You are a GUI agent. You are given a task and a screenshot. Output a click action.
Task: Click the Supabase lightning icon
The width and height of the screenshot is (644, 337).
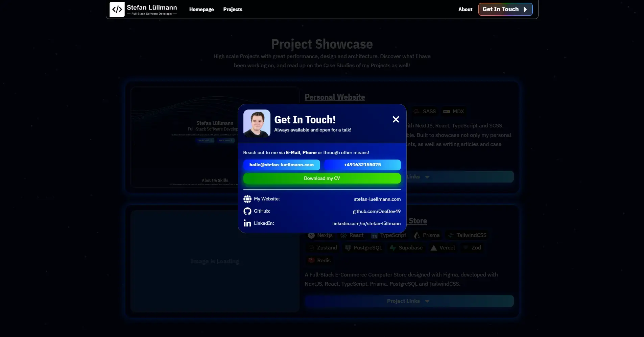[x=393, y=247]
